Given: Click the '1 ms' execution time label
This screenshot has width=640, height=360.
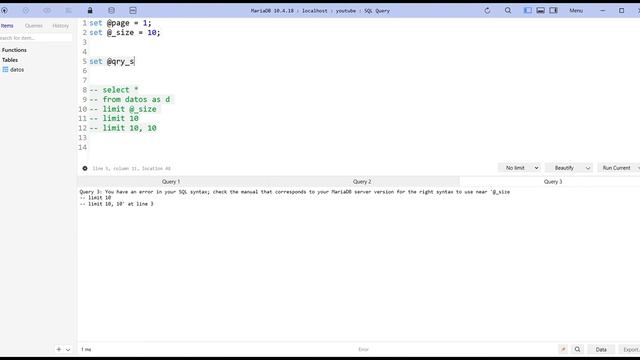Looking at the screenshot, I should click(86, 349).
